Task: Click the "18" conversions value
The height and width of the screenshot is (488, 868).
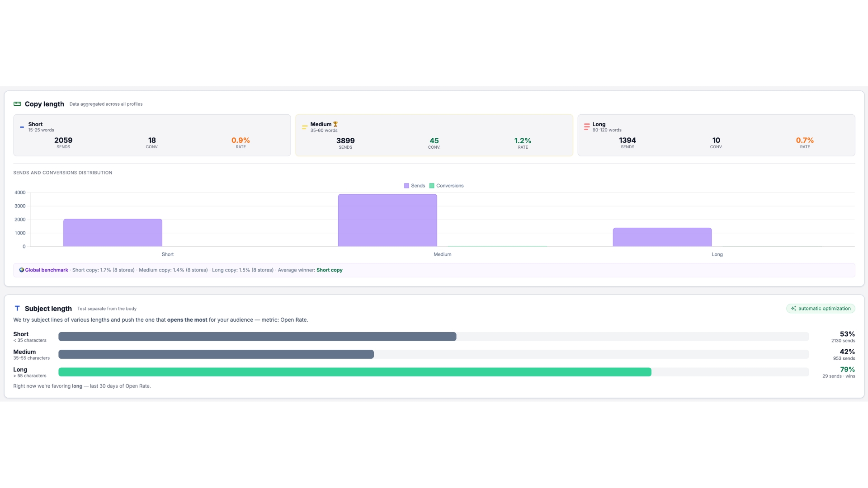Action: tap(152, 141)
